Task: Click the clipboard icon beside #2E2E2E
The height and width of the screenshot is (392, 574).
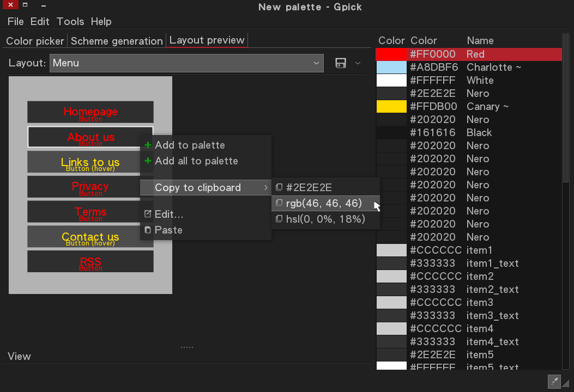Action: pos(279,187)
